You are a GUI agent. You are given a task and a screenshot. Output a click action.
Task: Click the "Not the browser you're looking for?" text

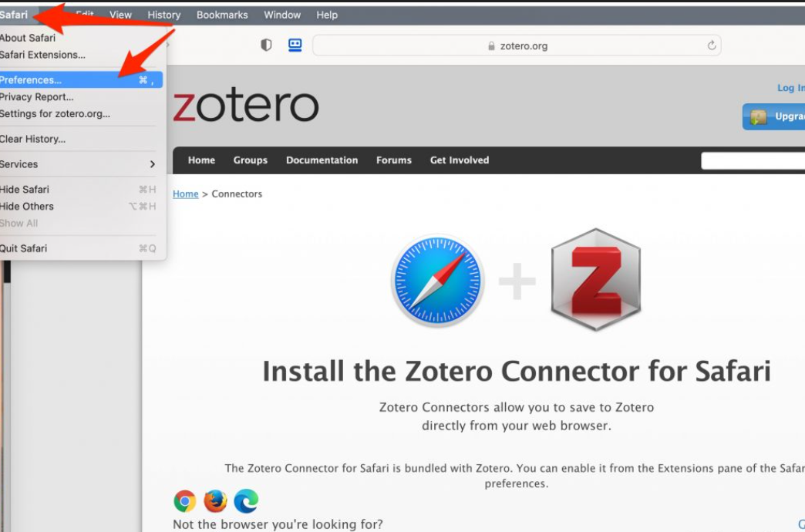click(278, 524)
